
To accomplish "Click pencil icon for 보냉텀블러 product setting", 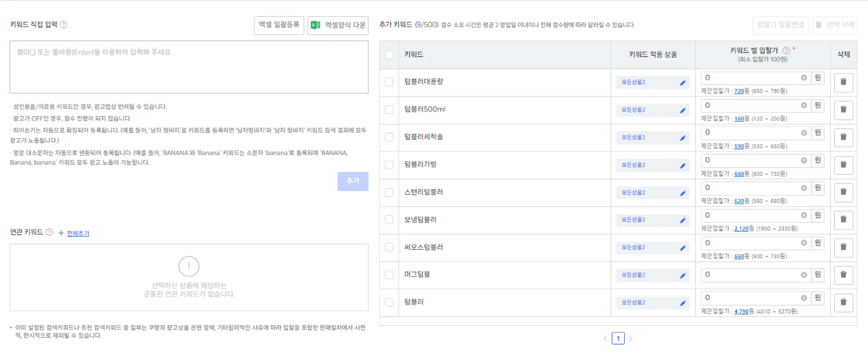I will (x=682, y=220).
